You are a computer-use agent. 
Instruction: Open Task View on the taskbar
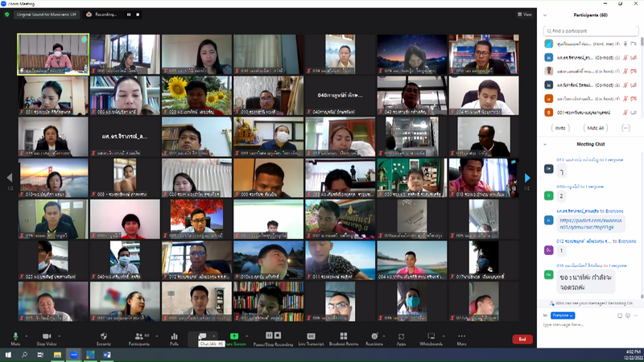point(41,355)
